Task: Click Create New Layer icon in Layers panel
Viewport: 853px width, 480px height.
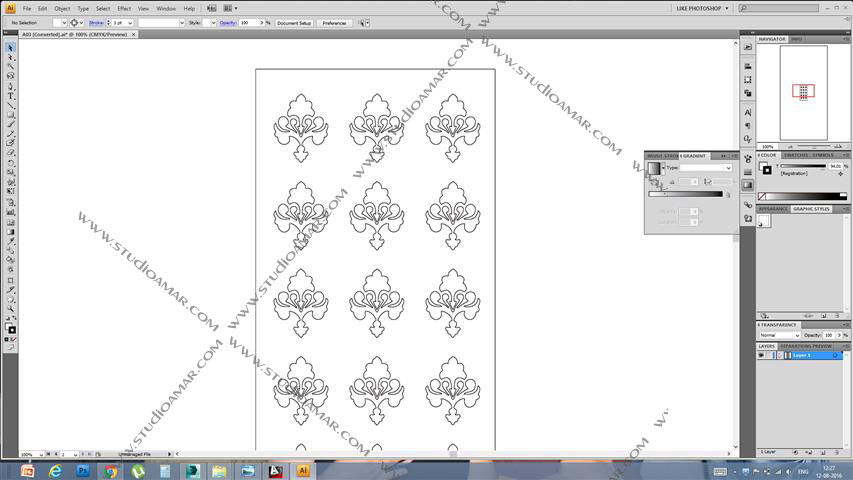Action: point(823,452)
